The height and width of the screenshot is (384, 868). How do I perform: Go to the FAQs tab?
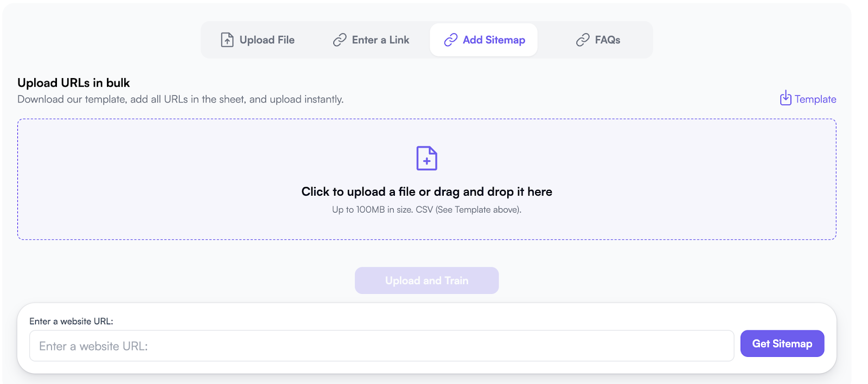[598, 40]
